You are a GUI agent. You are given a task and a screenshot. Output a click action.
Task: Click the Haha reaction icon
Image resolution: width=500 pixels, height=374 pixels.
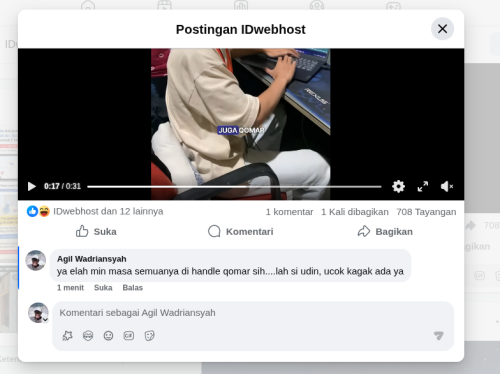click(x=44, y=211)
